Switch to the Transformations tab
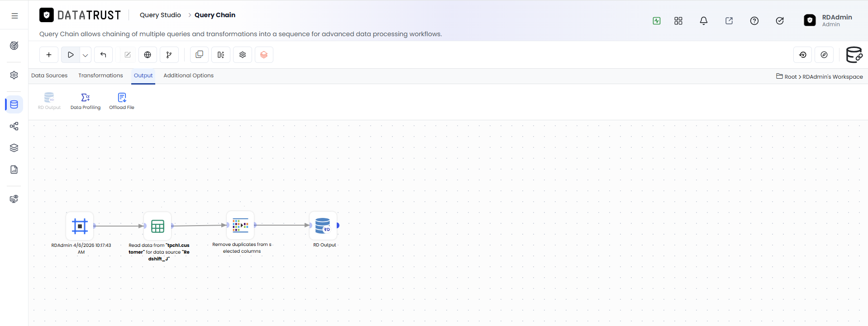The image size is (868, 326). pos(100,76)
